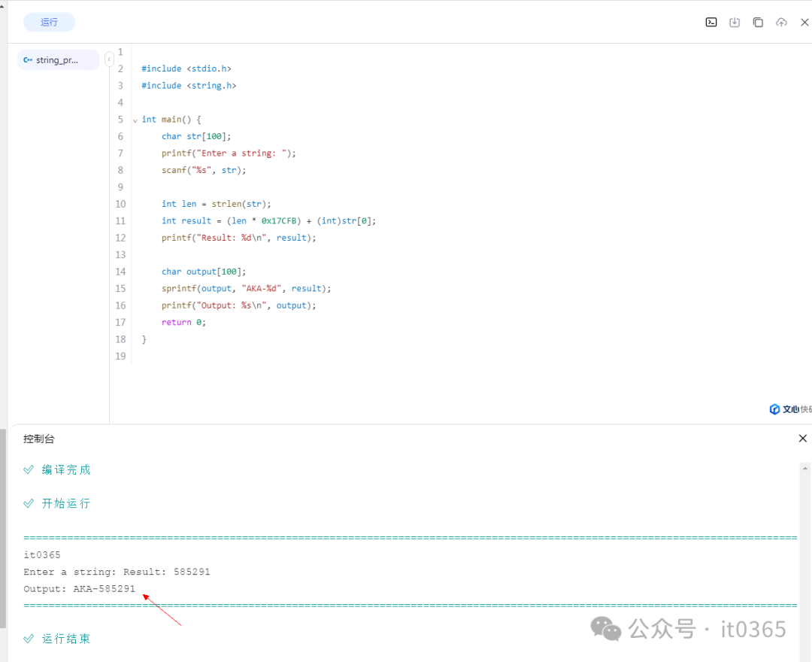Click the 编译完成 status checkmark icon
Image resolution: width=812 pixels, height=662 pixels.
click(29, 469)
